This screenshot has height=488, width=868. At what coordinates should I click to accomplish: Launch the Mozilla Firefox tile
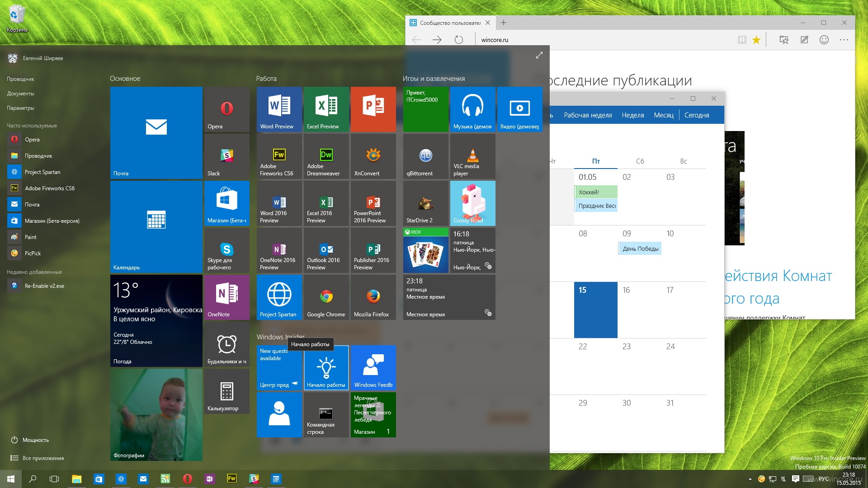click(x=373, y=297)
